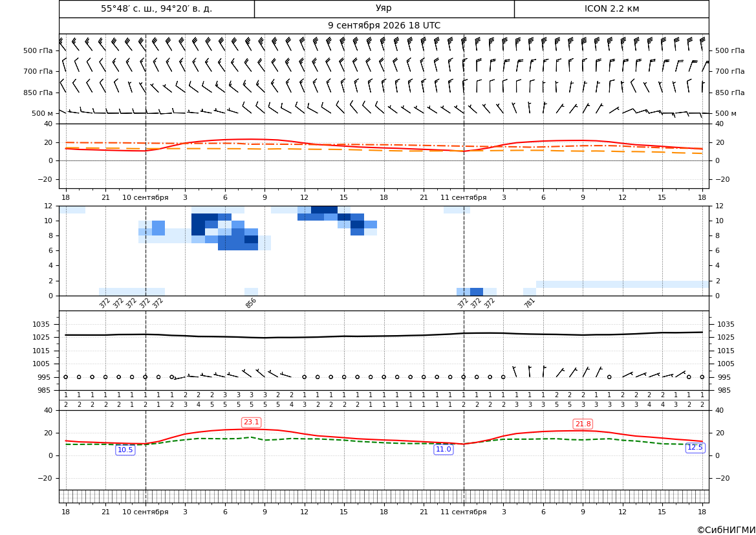756x535 pixels.
Task: Click the 500 м left wind level label
Action: [x=42, y=113]
